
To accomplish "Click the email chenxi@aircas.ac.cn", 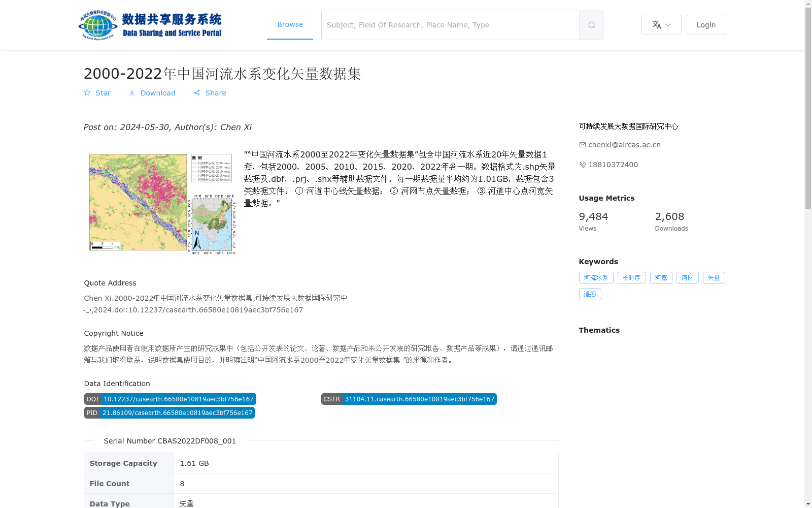I will point(624,145).
